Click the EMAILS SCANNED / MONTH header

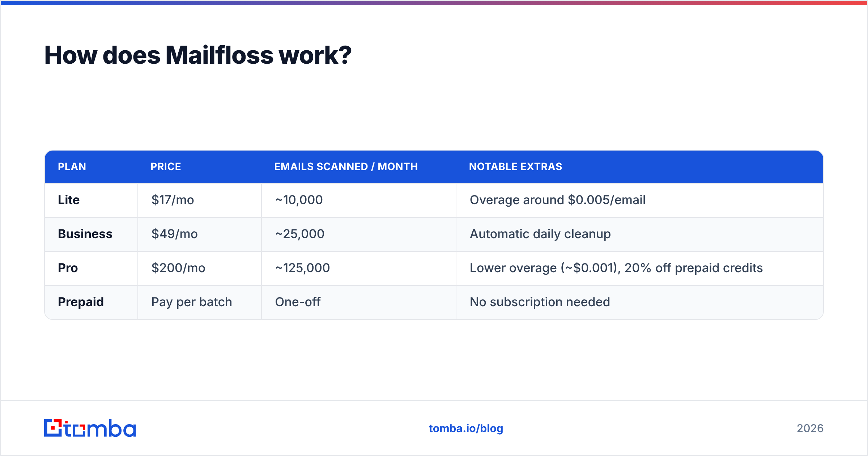pos(346,166)
